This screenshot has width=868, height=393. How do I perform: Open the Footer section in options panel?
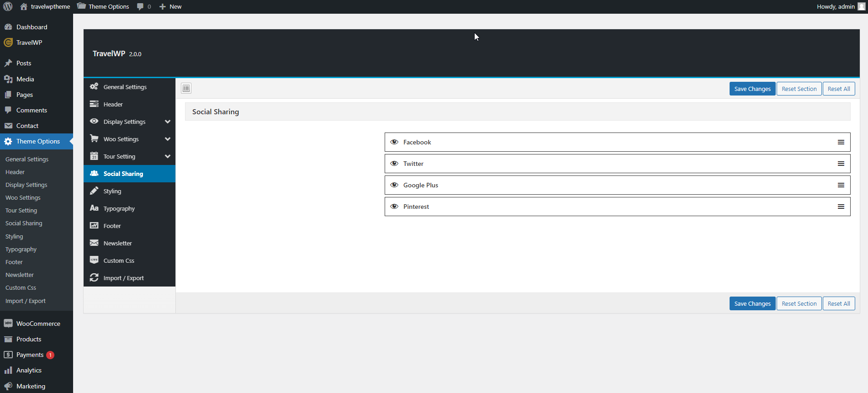129,226
